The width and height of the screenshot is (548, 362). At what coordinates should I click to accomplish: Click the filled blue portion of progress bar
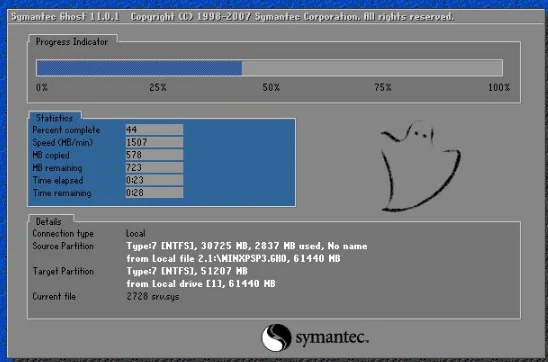(x=139, y=68)
